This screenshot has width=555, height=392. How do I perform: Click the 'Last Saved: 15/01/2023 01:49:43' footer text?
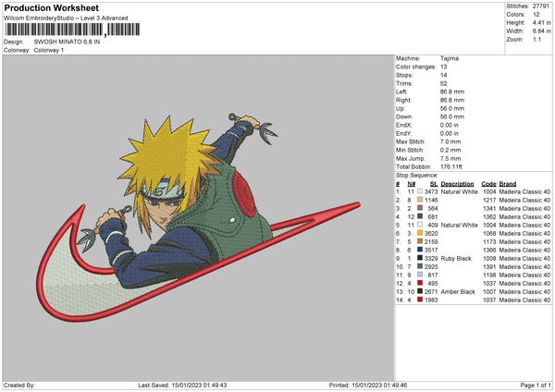pos(182,386)
